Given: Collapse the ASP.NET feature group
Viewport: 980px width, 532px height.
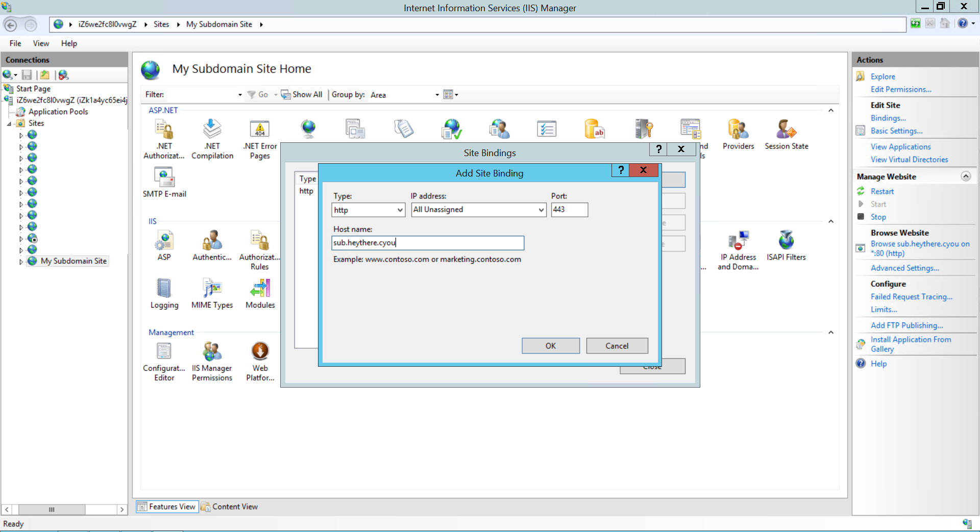Looking at the screenshot, I should [831, 111].
